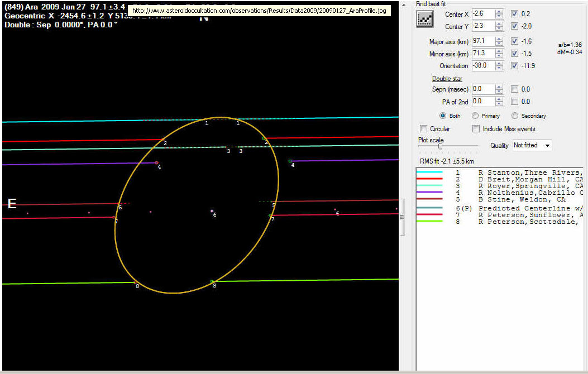Click the Double star underlined label

(447, 79)
